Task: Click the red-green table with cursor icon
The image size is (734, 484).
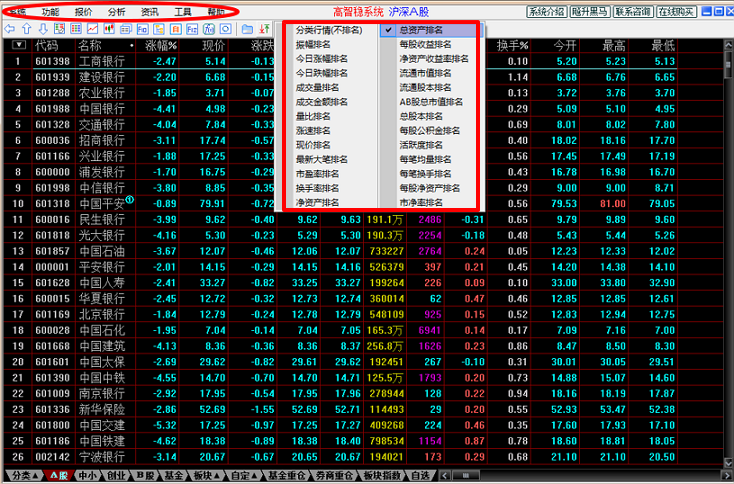Action: (59, 29)
